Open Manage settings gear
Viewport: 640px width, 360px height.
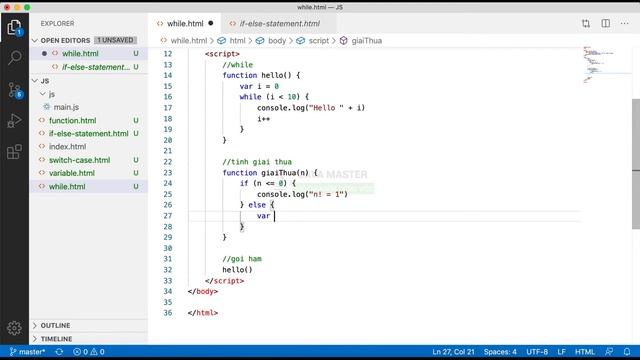(14, 328)
